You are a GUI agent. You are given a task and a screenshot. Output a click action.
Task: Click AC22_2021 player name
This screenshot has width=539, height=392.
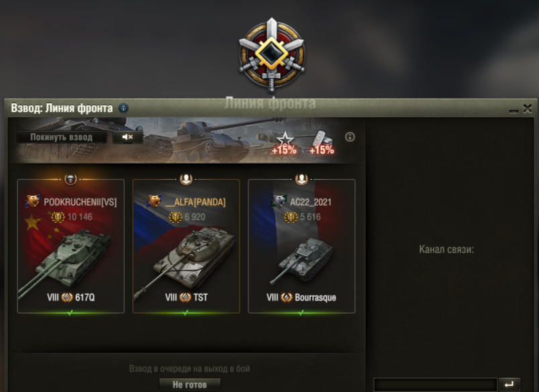point(311,202)
